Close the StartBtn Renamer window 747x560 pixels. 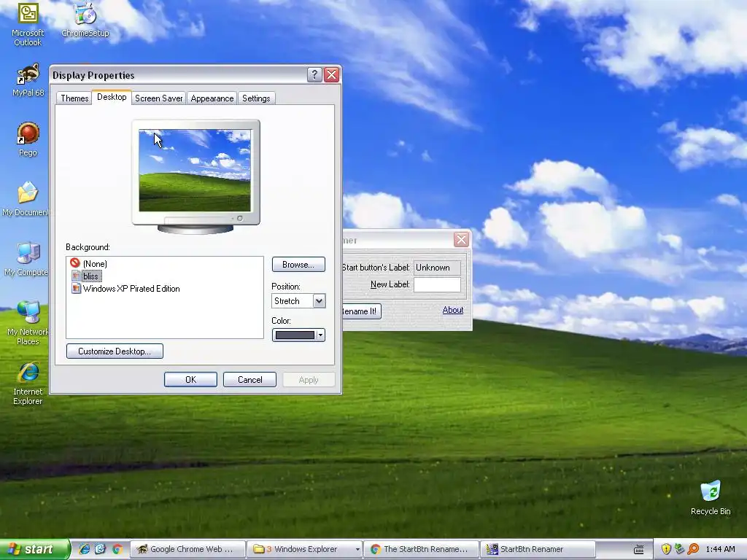461,239
